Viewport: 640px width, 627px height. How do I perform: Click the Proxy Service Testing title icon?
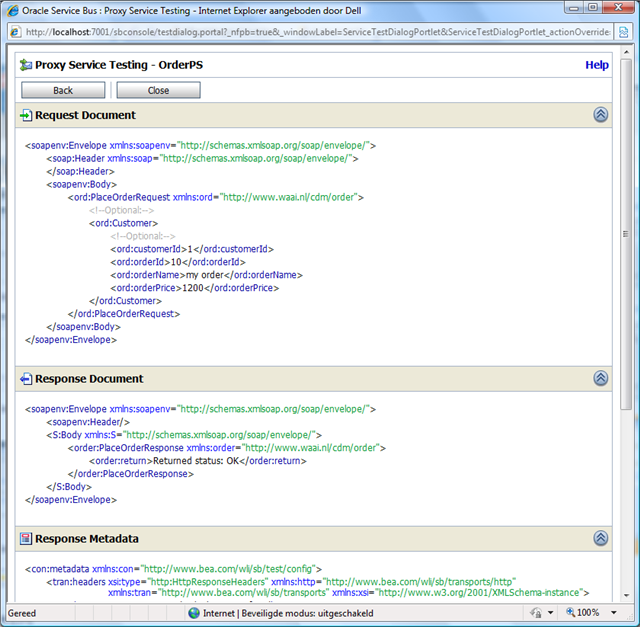point(26,65)
